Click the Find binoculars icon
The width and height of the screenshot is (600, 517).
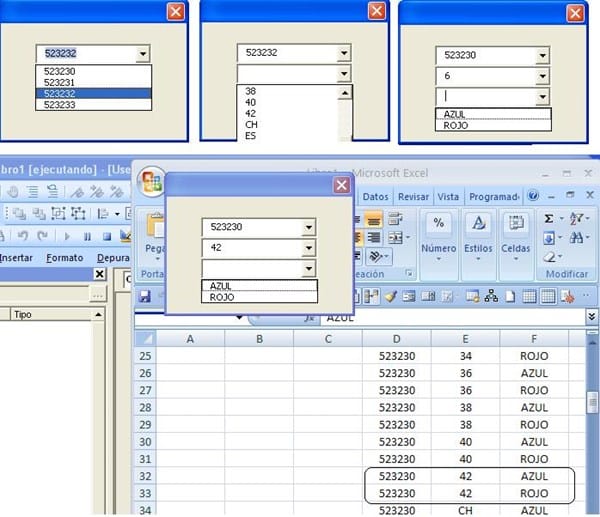tap(576, 238)
